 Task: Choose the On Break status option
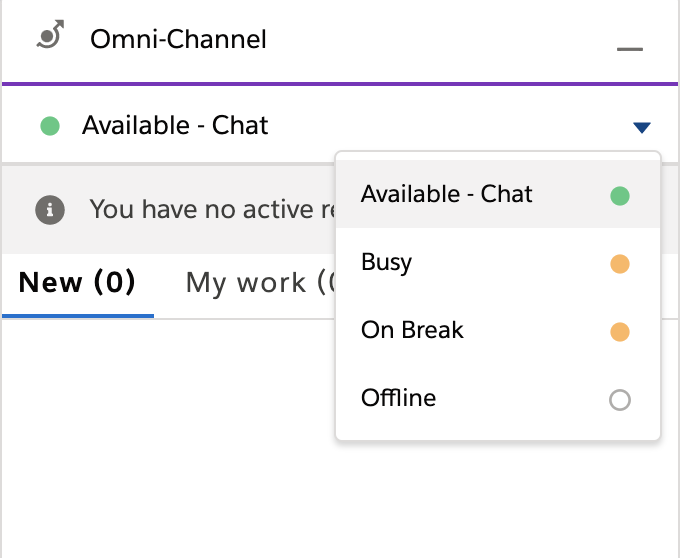498,330
